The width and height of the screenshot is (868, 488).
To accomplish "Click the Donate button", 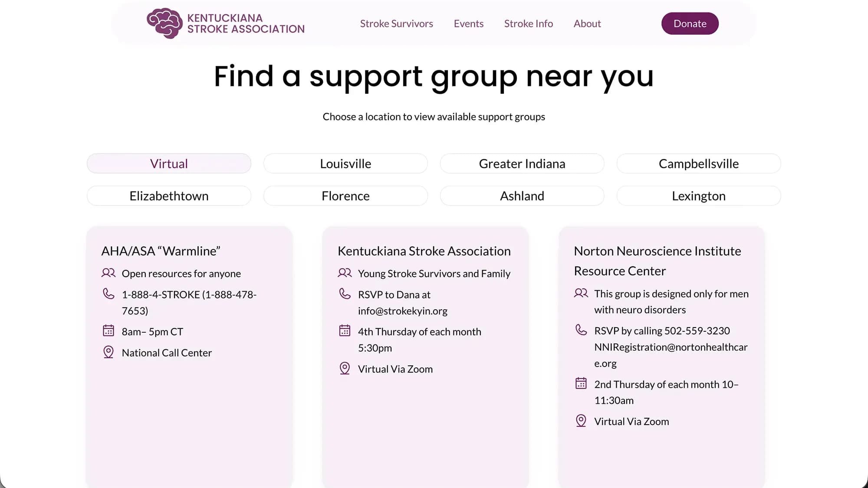I will [690, 23].
